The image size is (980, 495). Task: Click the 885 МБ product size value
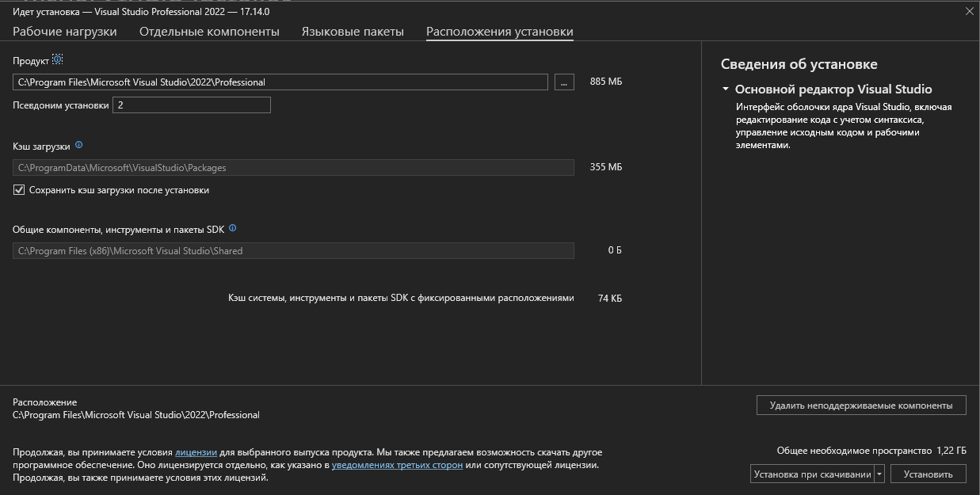coord(606,82)
